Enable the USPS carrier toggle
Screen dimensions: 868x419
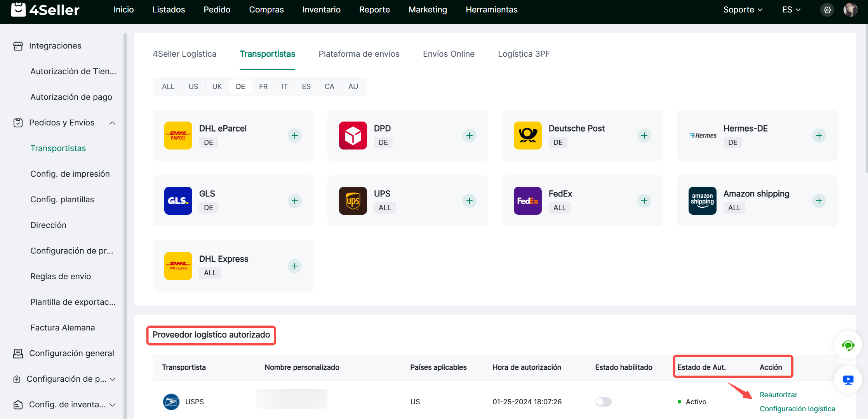click(603, 402)
